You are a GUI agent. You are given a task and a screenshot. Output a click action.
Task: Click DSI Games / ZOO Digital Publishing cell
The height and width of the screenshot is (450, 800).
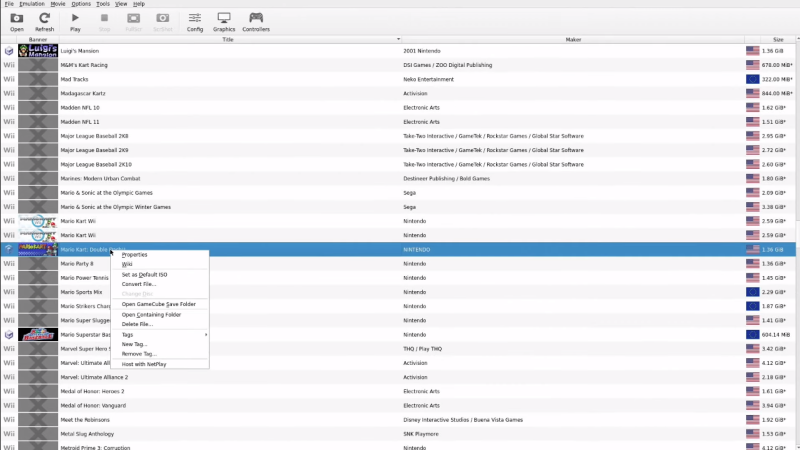(x=447, y=65)
